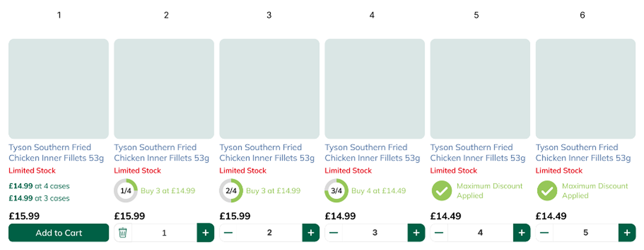Increase quantity on the card showing 4
Viewport: 644px width, 250px height.
(x=522, y=233)
